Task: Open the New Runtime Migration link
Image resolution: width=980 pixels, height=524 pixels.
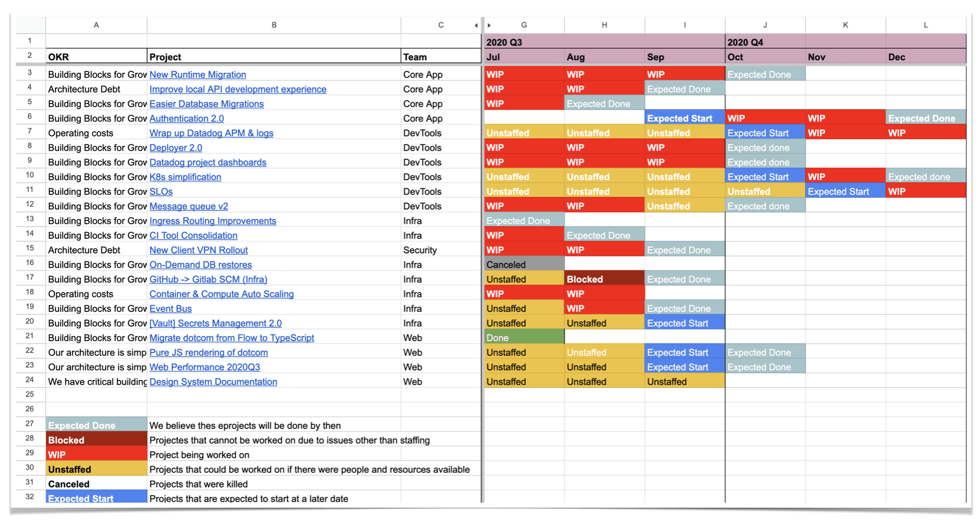Action: 198,75
